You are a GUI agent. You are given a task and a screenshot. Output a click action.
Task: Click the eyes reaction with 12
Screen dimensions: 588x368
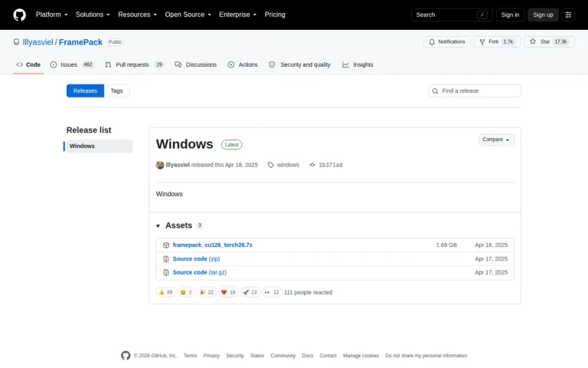[272, 292]
